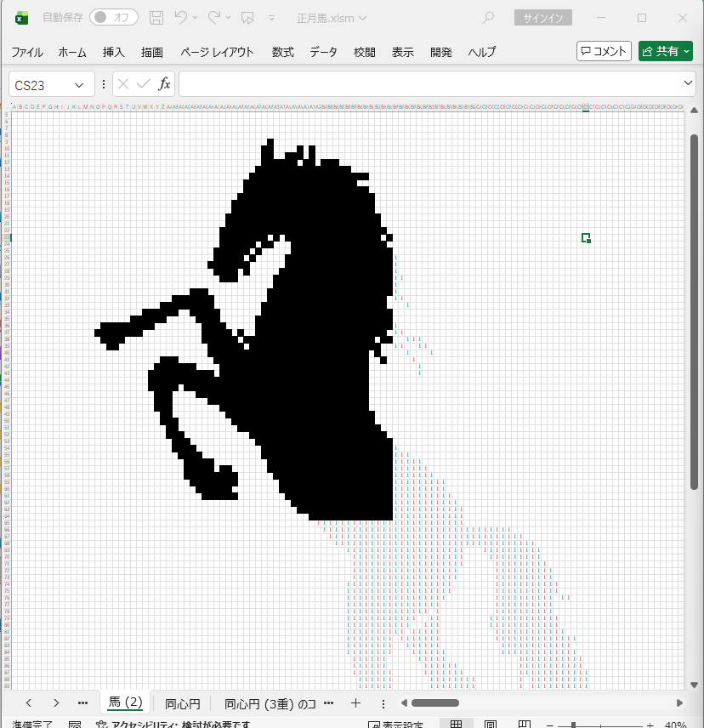Click the Insert Function fx icon

(x=164, y=84)
